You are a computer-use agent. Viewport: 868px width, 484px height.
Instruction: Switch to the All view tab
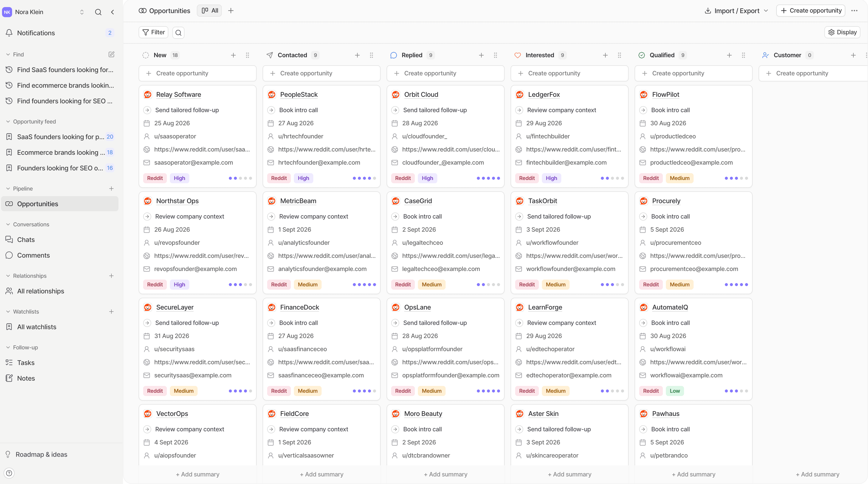[210, 11]
